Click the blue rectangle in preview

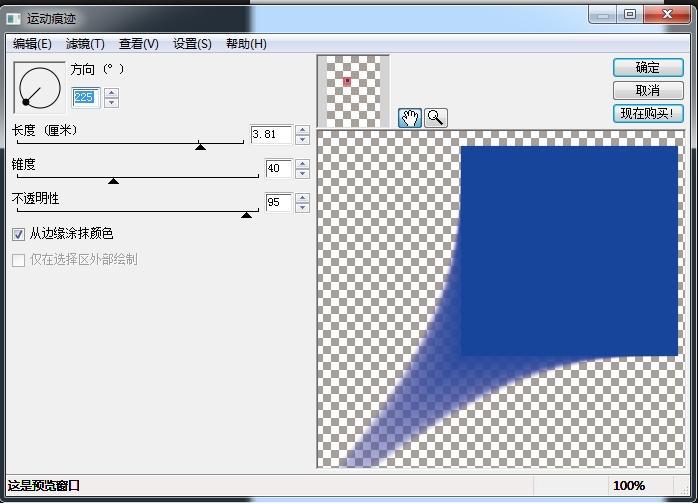[x=569, y=251]
